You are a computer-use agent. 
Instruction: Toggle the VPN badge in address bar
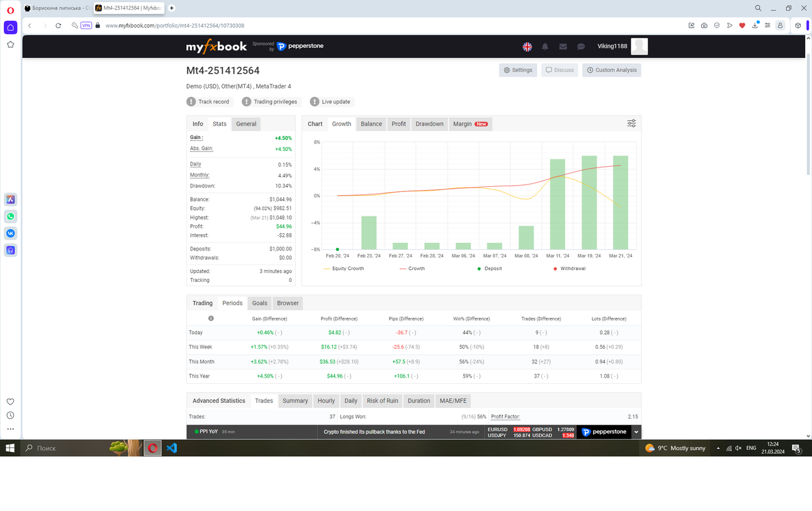[x=86, y=26]
